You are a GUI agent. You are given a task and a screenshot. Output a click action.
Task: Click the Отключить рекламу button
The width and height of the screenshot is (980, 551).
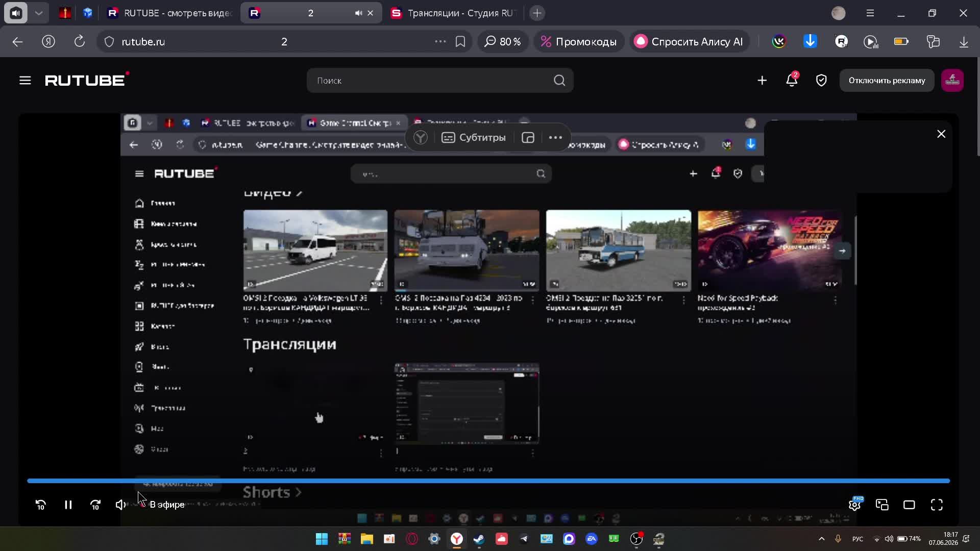[887, 80]
